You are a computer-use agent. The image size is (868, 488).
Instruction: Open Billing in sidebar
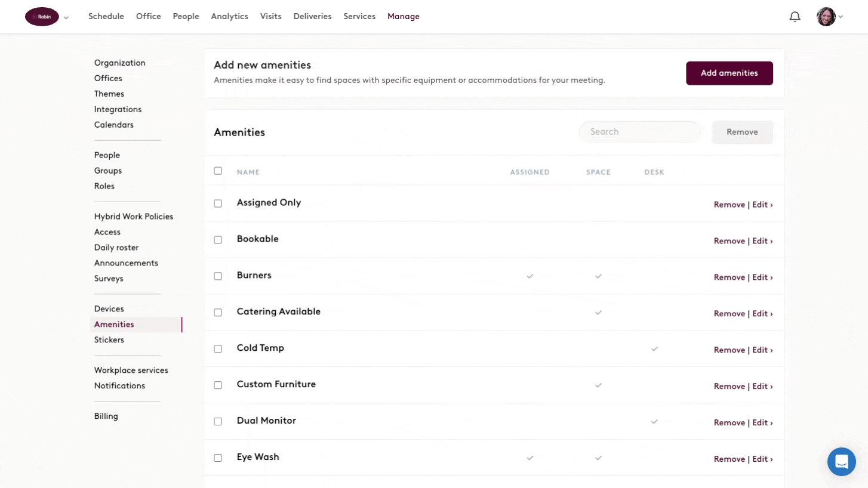coord(106,416)
